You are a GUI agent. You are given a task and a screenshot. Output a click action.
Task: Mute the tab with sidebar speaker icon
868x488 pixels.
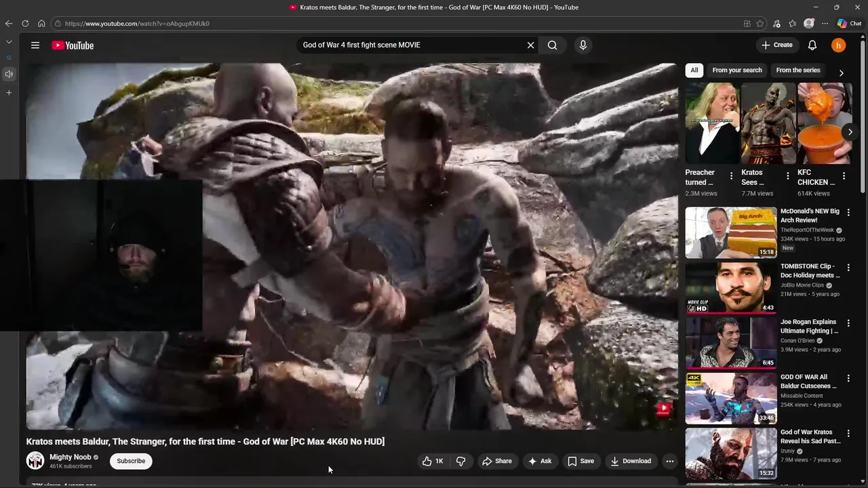[x=9, y=75]
